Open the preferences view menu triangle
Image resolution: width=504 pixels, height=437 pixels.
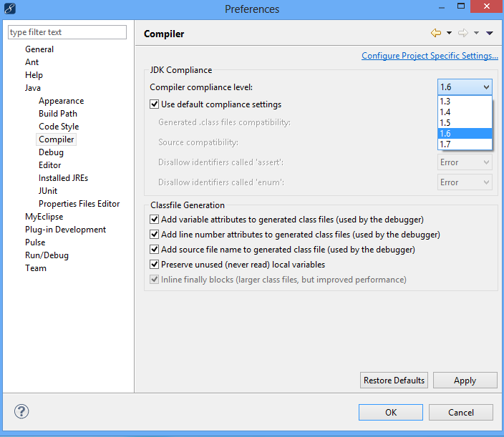(x=489, y=33)
